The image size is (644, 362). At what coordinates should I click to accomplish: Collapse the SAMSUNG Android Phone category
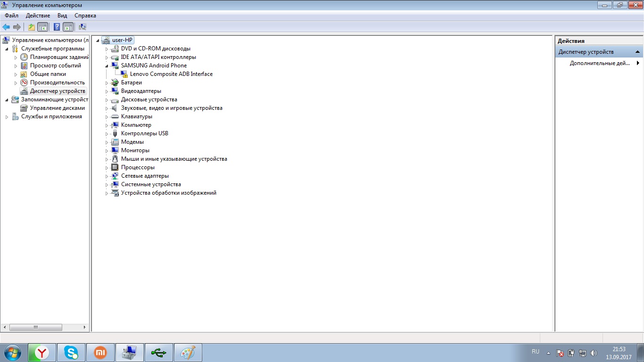tap(107, 66)
